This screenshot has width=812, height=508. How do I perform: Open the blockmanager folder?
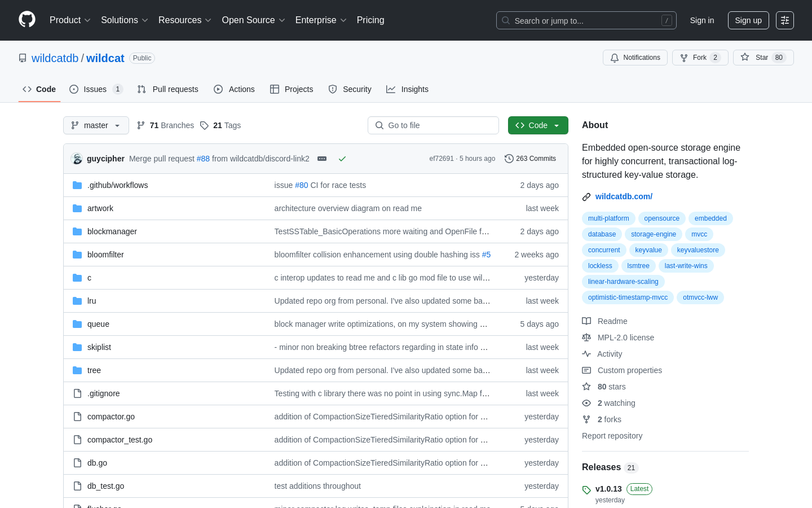point(112,231)
